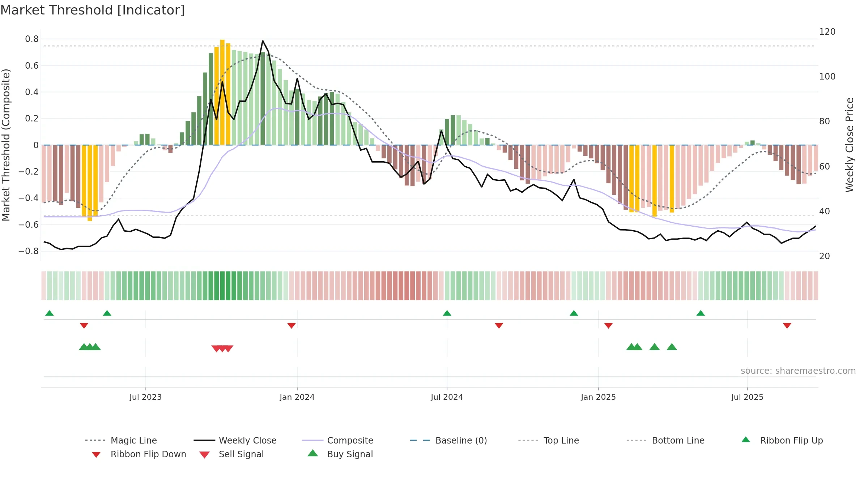Viewport: 868px width, 488px height.
Task: Toggle the Top Line legend entry
Action: click(x=548, y=440)
